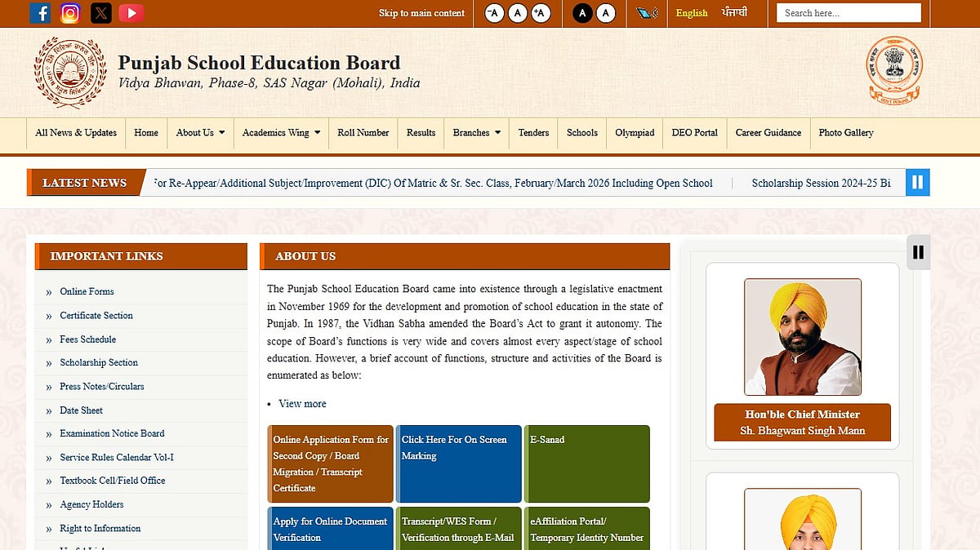
Task: Open the X (Twitter) social icon
Action: 100,13
